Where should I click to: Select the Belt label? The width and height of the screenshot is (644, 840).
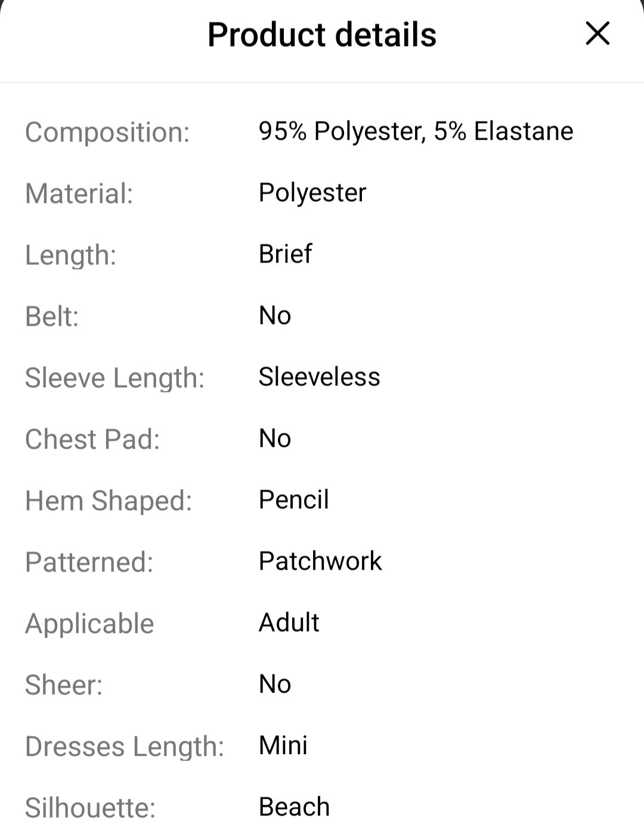click(52, 316)
